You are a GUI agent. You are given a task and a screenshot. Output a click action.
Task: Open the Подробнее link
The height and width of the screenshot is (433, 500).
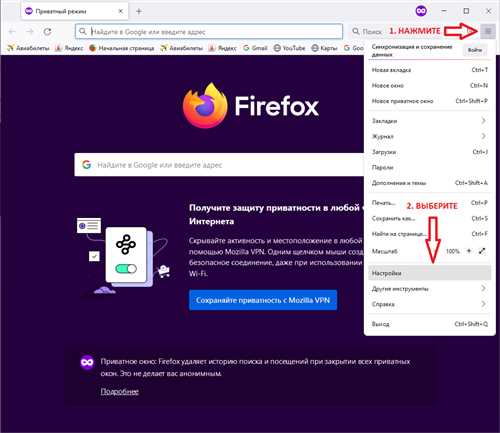coord(119,391)
